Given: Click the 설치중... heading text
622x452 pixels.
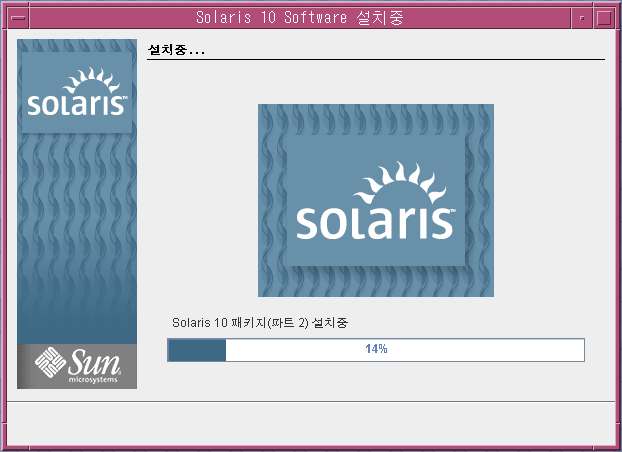Looking at the screenshot, I should [x=176, y=50].
